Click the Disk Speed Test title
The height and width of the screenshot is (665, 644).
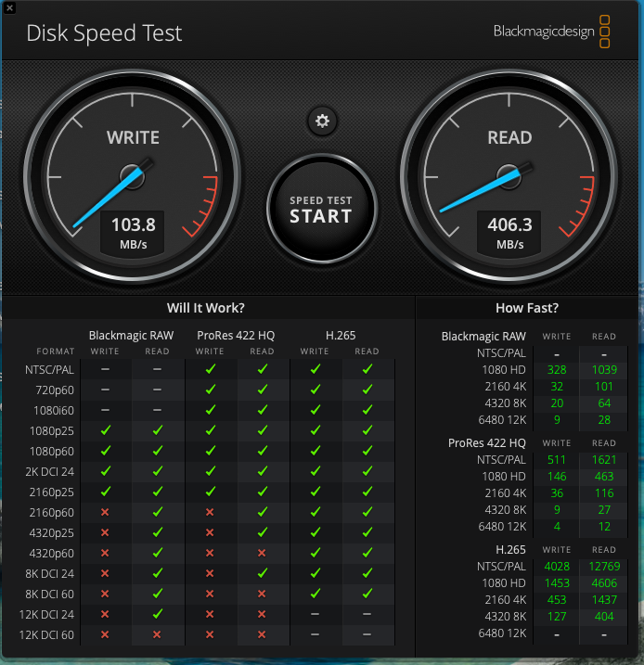(x=104, y=33)
